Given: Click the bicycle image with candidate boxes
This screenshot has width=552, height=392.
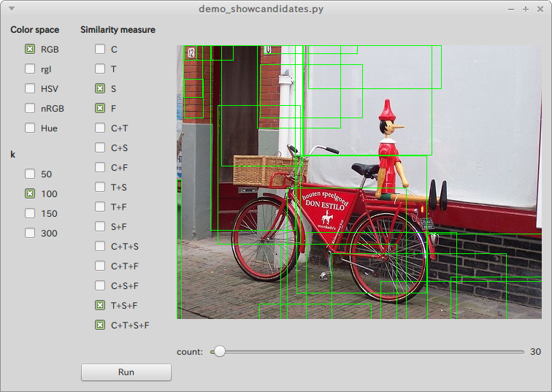Looking at the screenshot, I should click(359, 182).
